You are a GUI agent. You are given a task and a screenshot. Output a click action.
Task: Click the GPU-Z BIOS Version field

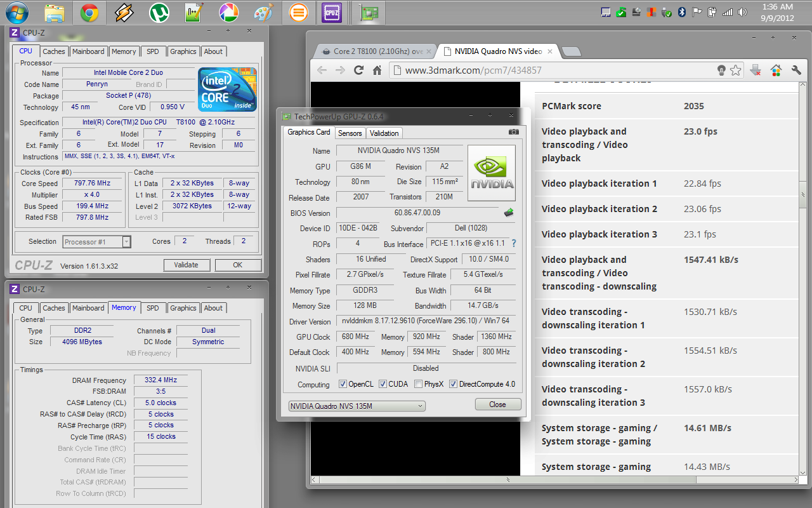[x=417, y=213]
